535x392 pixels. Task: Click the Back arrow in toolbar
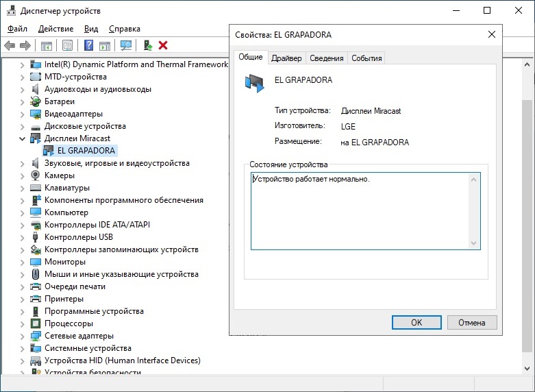10,45
